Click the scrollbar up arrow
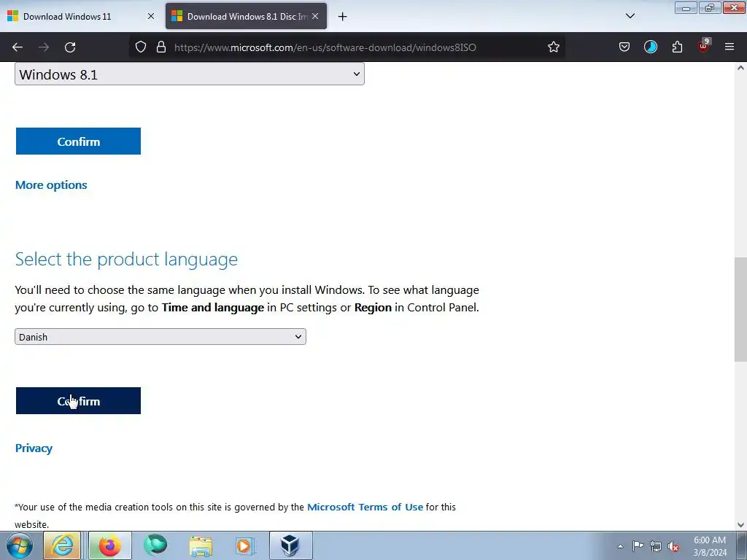Screen dimensions: 747x560 pyautogui.click(x=740, y=68)
